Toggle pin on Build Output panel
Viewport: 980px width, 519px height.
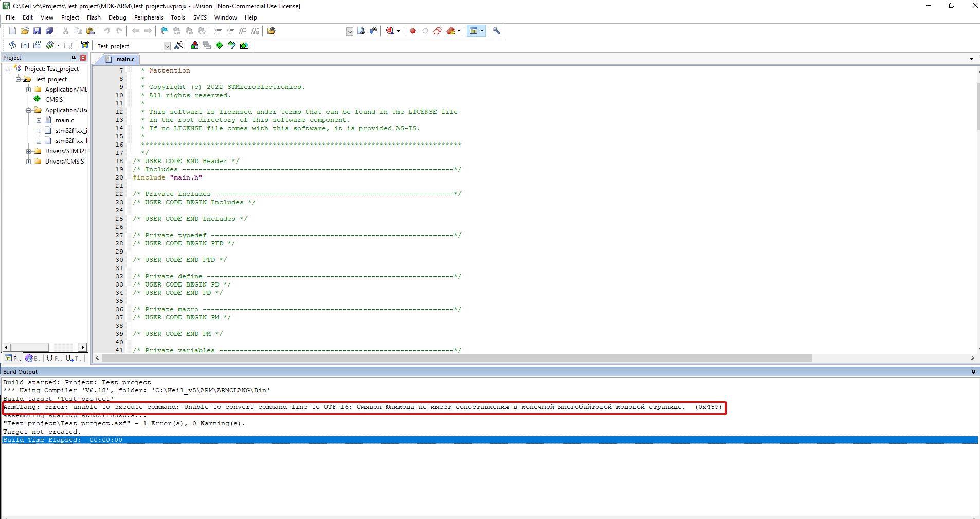pyautogui.click(x=973, y=372)
